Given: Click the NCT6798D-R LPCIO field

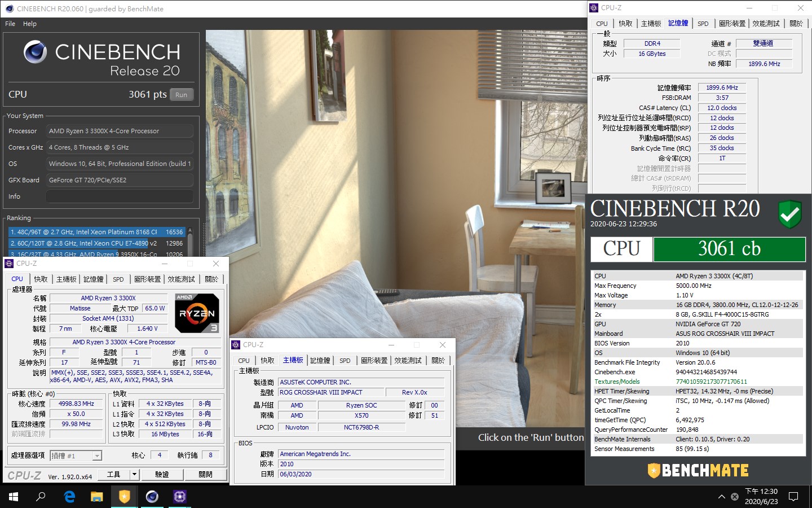Looking at the screenshot, I should pos(361,427).
